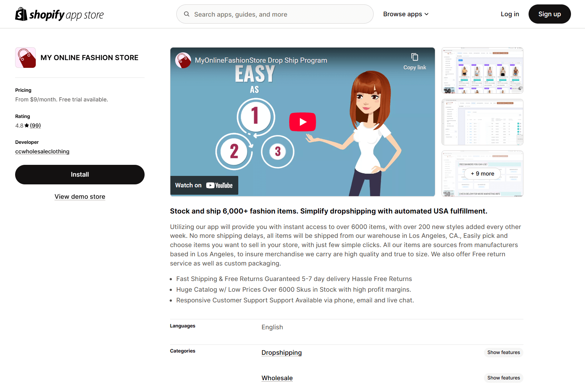Click the 'From $9/month. Free trial available.' text
The width and height of the screenshot is (585, 392).
point(62,100)
